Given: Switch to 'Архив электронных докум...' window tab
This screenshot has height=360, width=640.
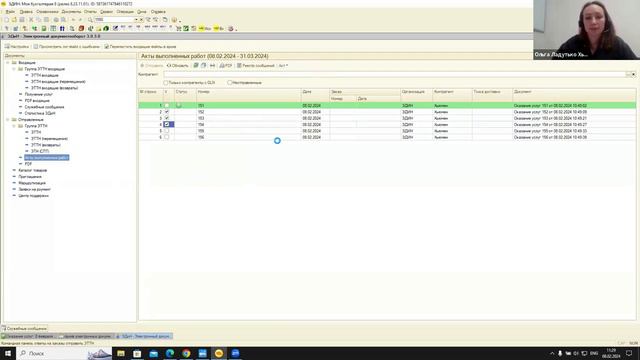Looking at the screenshot, I should [x=85, y=336].
